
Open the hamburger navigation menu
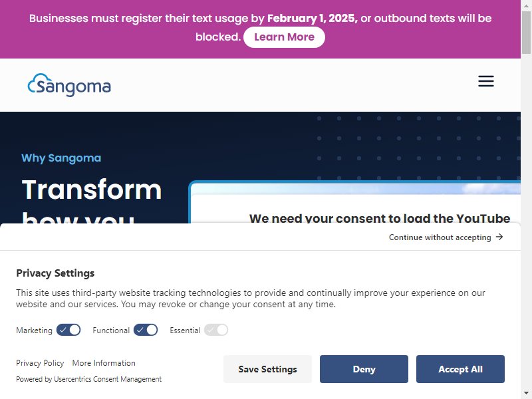coord(486,81)
